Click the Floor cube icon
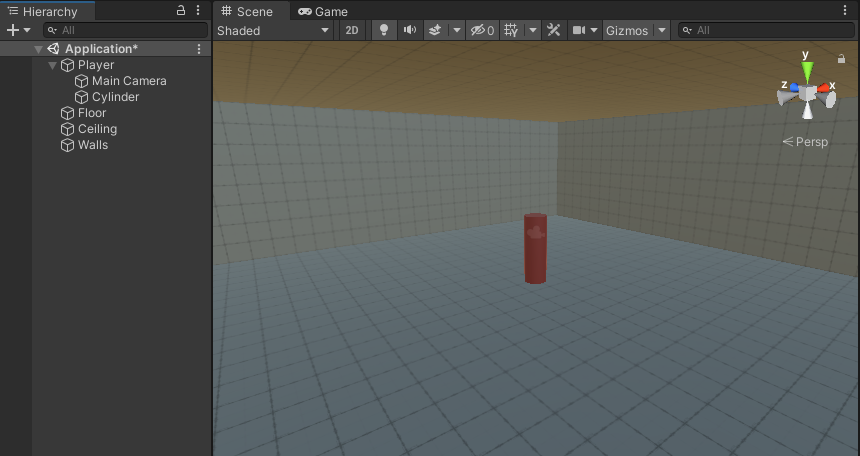Image resolution: width=860 pixels, height=456 pixels. point(67,113)
